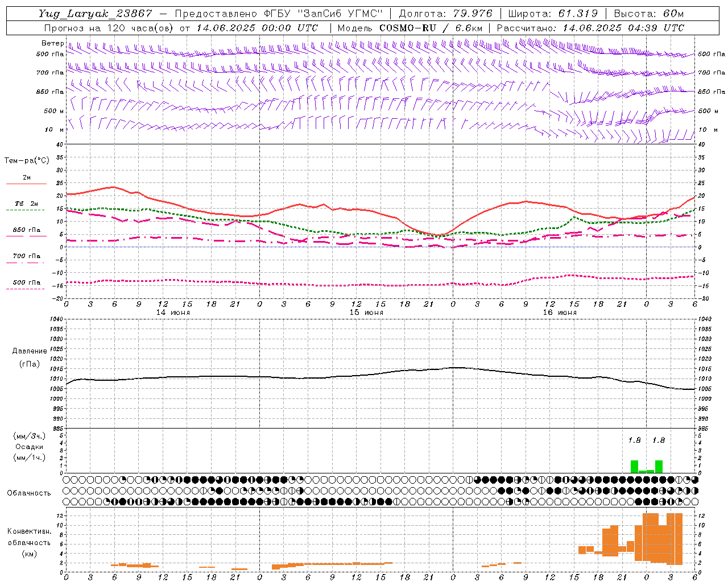The width and height of the screenshot is (728, 582).
Task: Click the forecast start time 14.06.2025 00:00 UTC
Action: pos(257,28)
